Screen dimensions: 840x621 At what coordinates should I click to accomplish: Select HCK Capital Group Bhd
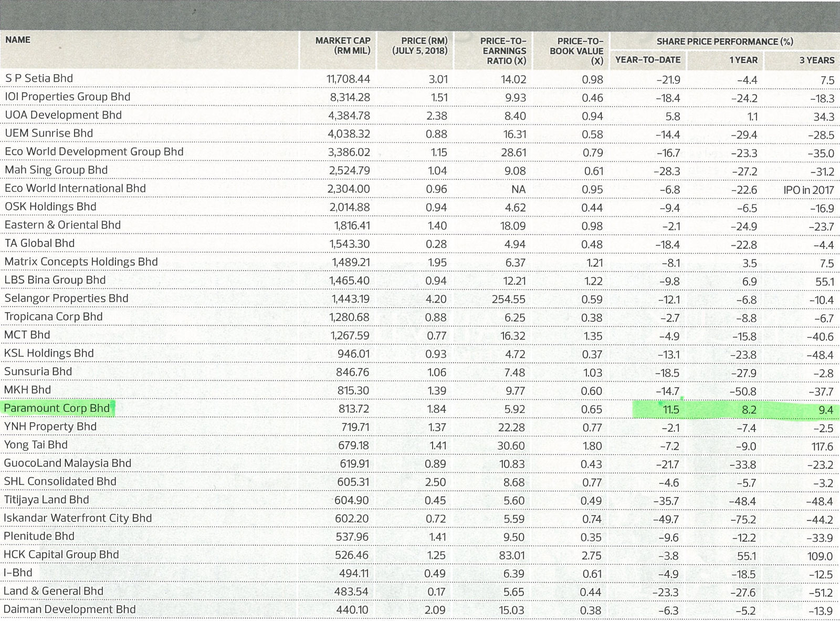pos(61,555)
